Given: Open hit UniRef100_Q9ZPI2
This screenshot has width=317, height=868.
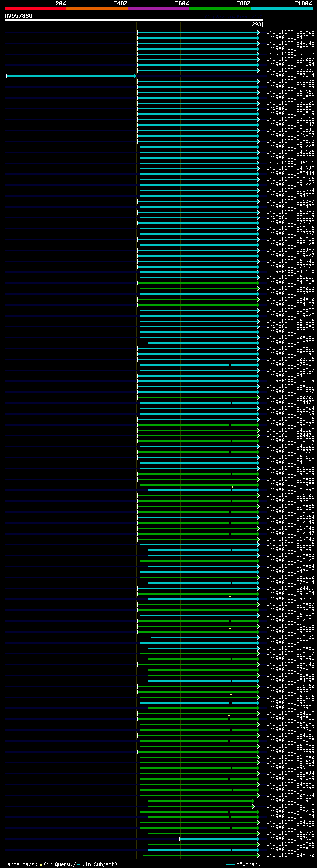Looking at the screenshot, I should pyautogui.click(x=290, y=54).
